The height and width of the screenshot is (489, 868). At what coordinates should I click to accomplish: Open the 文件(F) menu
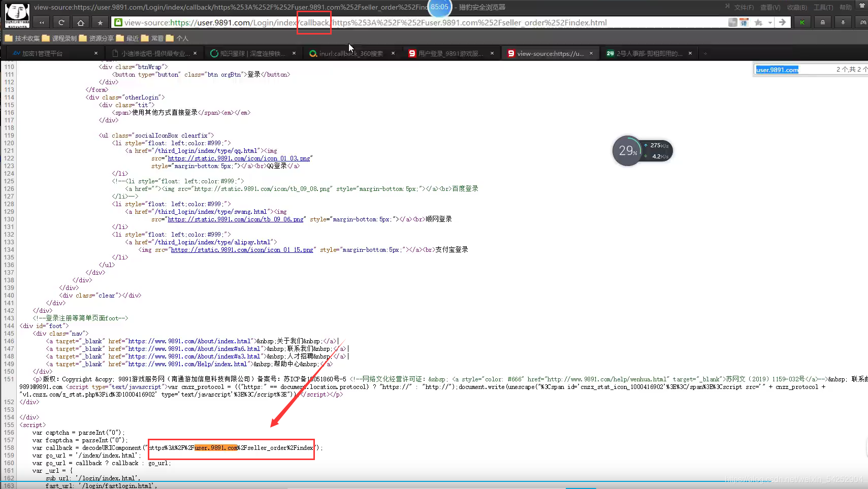pos(744,7)
